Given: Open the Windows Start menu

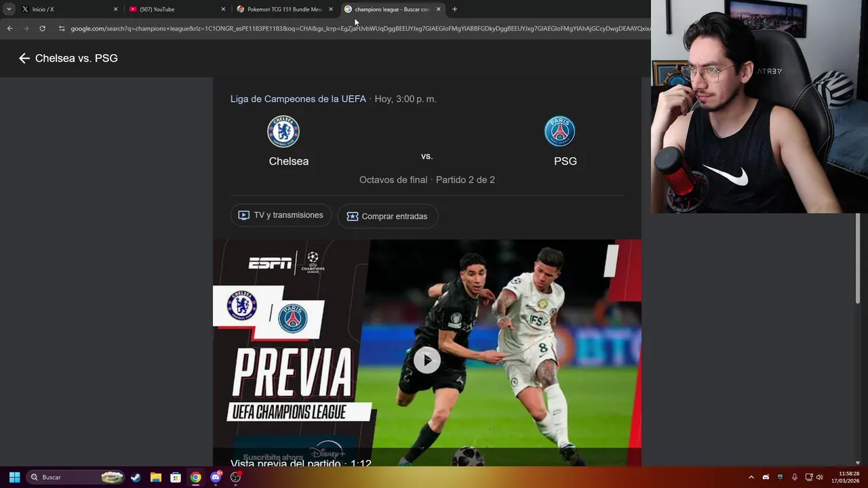Looking at the screenshot, I should (x=14, y=477).
